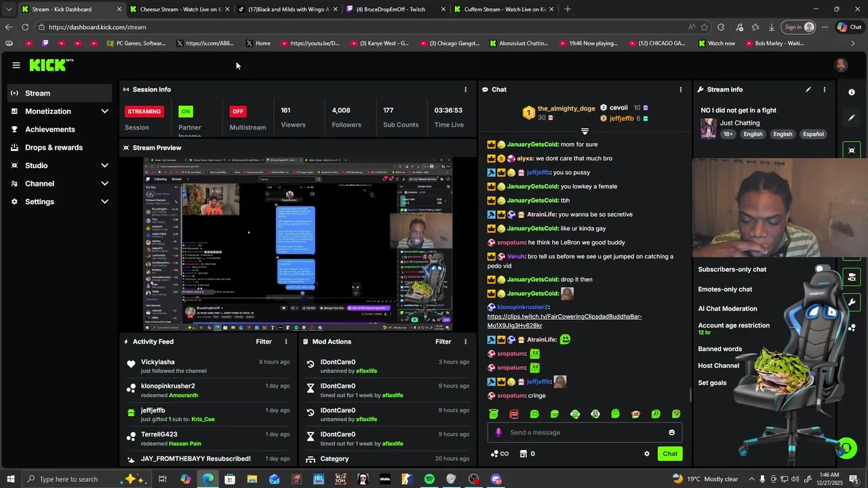Click the green support headset bubble
This screenshot has width=868, height=488.
point(846,448)
